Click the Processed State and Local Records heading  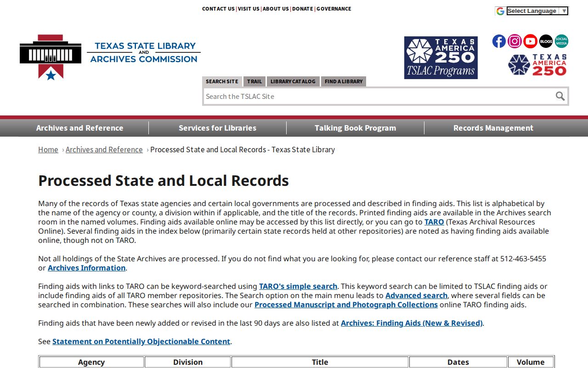tap(164, 180)
